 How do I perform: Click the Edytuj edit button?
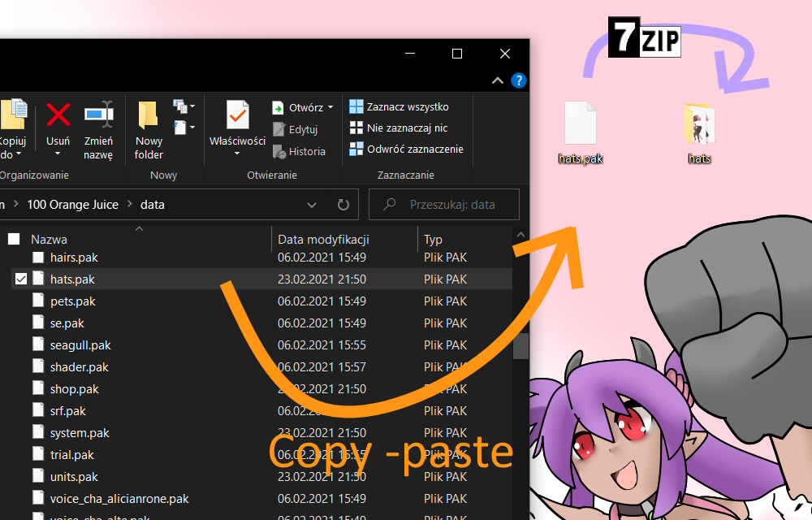point(296,129)
